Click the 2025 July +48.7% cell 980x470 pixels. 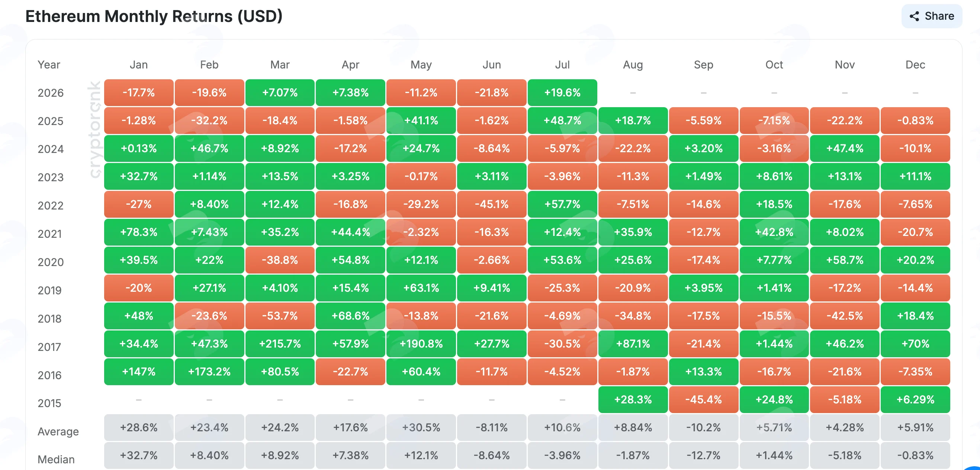(562, 120)
